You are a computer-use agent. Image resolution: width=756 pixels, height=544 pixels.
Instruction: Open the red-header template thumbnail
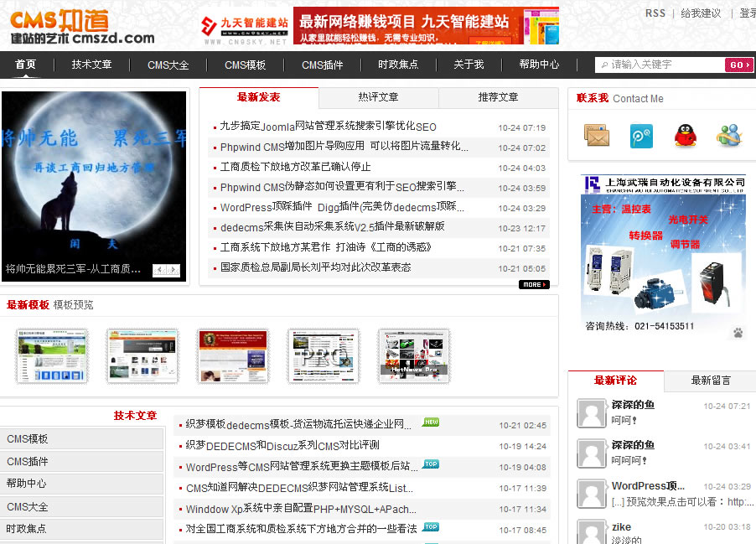pos(233,356)
